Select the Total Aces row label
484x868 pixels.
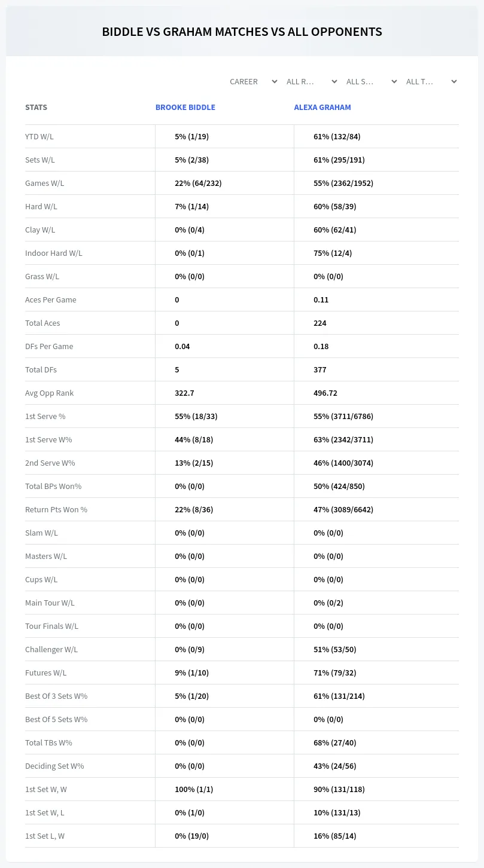tap(42, 323)
